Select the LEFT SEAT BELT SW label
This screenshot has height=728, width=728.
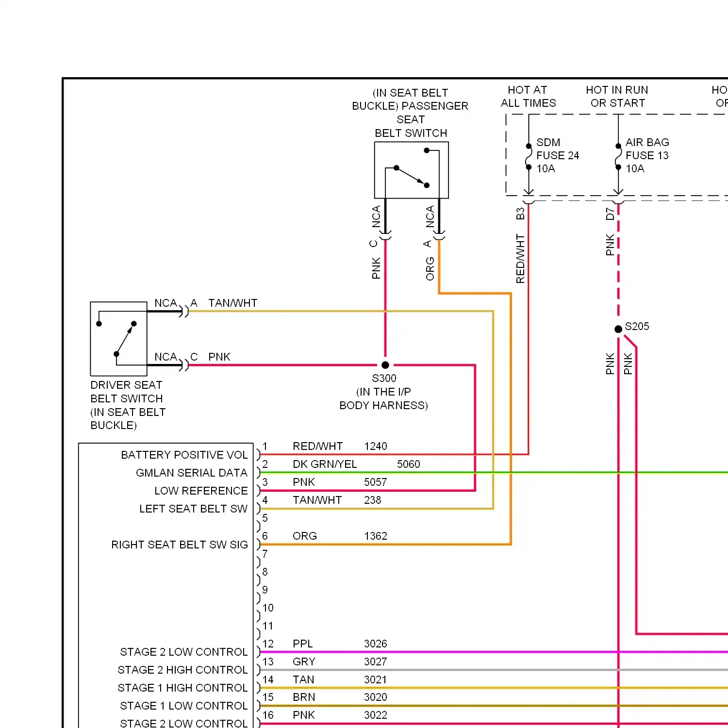[x=193, y=509]
